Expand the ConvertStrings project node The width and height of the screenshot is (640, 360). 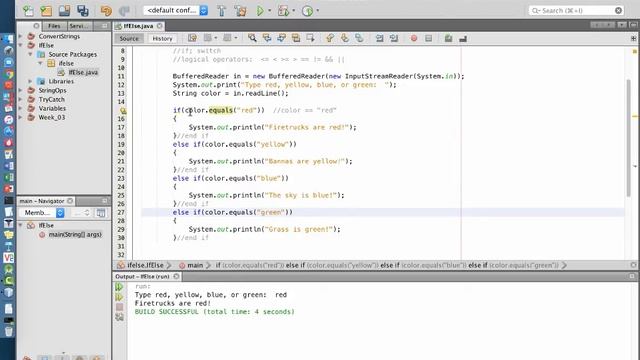[x=21, y=36]
